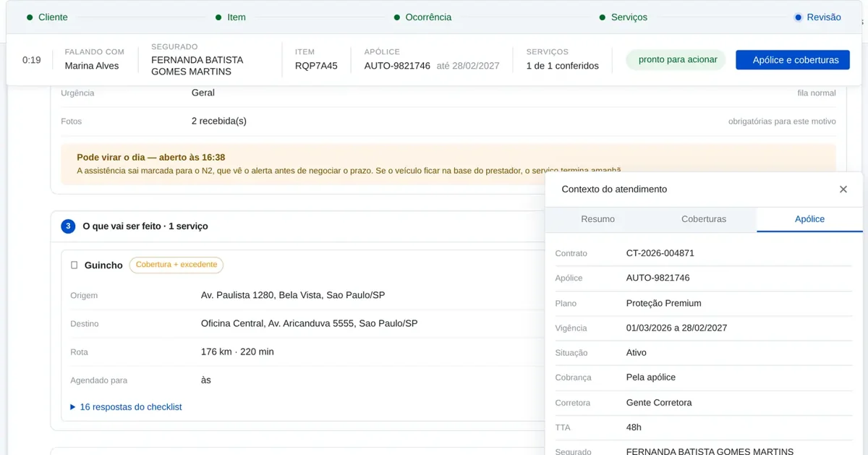Click the Contexto do atendimento title
The image size is (868, 455).
[614, 189]
